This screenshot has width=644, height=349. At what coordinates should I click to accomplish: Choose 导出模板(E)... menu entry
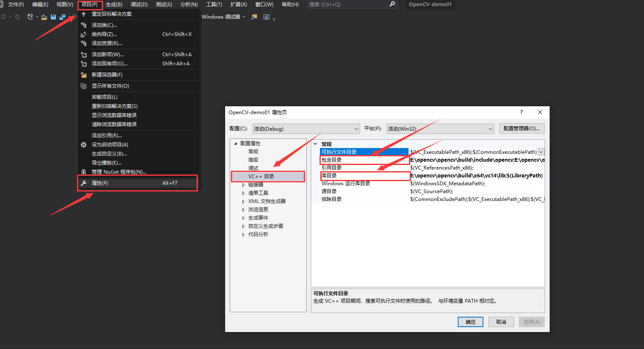coord(139,163)
